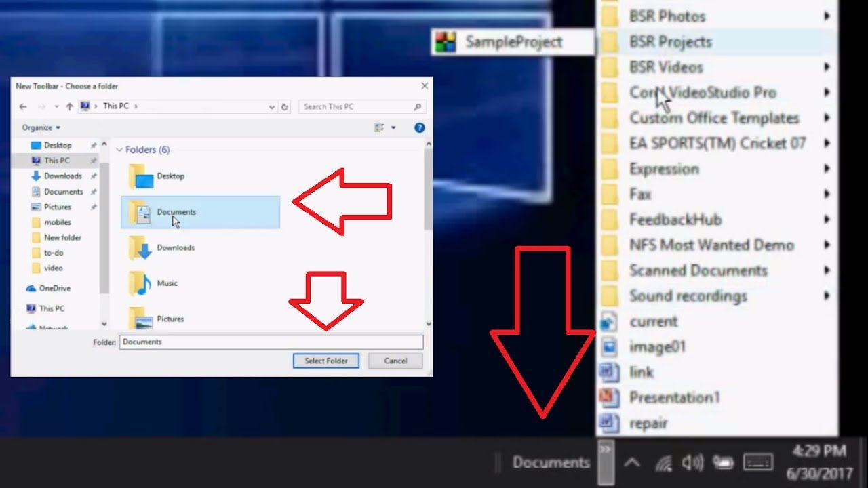Click the Folder name input field
This screenshot has width=868, height=488.
click(x=271, y=342)
